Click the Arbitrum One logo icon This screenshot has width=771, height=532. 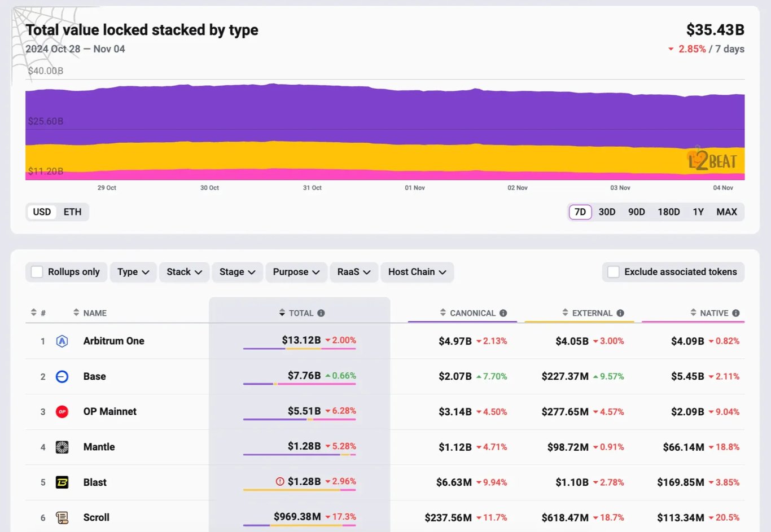[62, 341]
